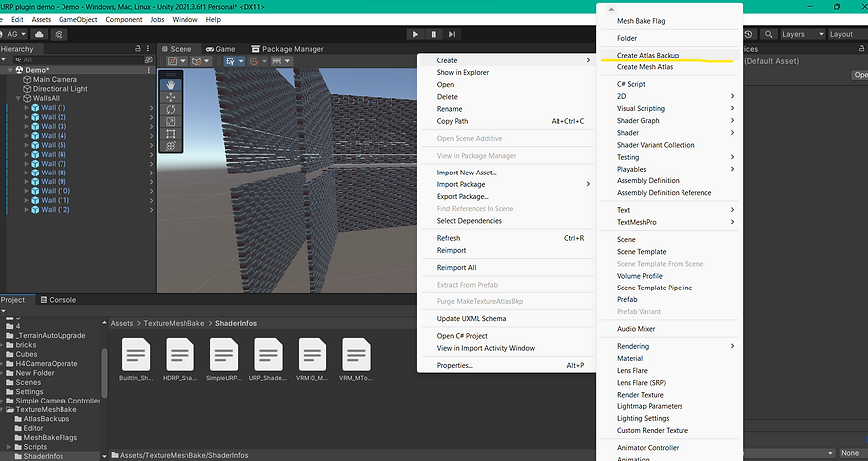Toggle the Hierarchy panel lock icon
This screenshot has width=868, height=461.
(137, 49)
